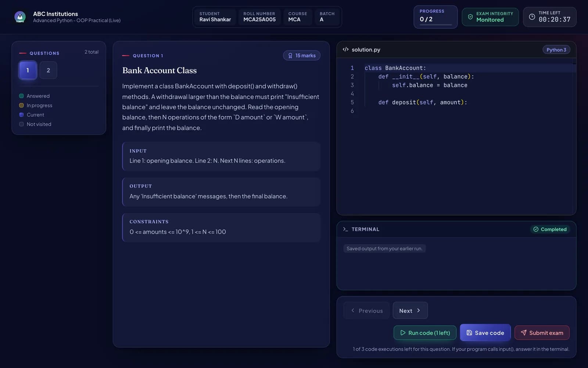Click 'self.balance = balance' code line
This screenshot has height=368, width=588.
tap(430, 85)
